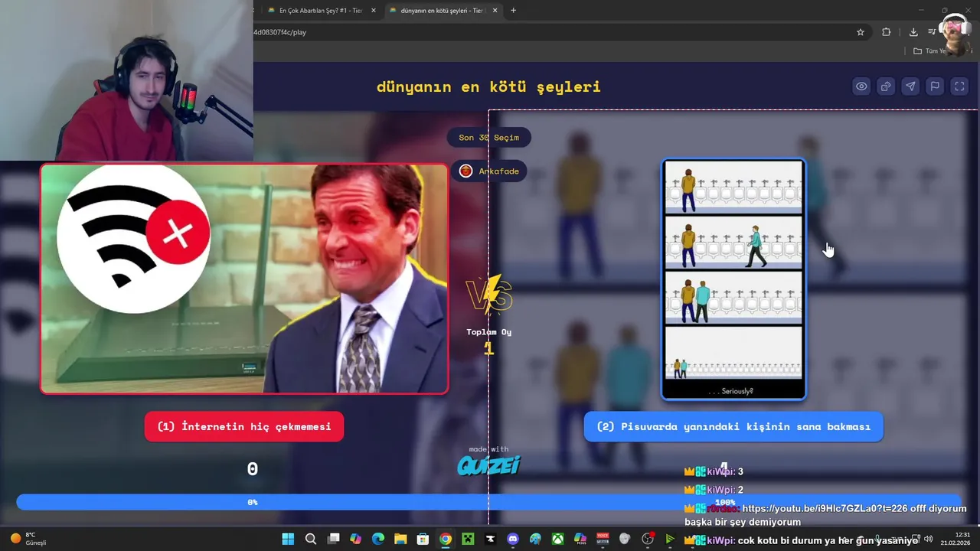Open a new browser tab
This screenshot has height=551, width=980.
(513, 11)
